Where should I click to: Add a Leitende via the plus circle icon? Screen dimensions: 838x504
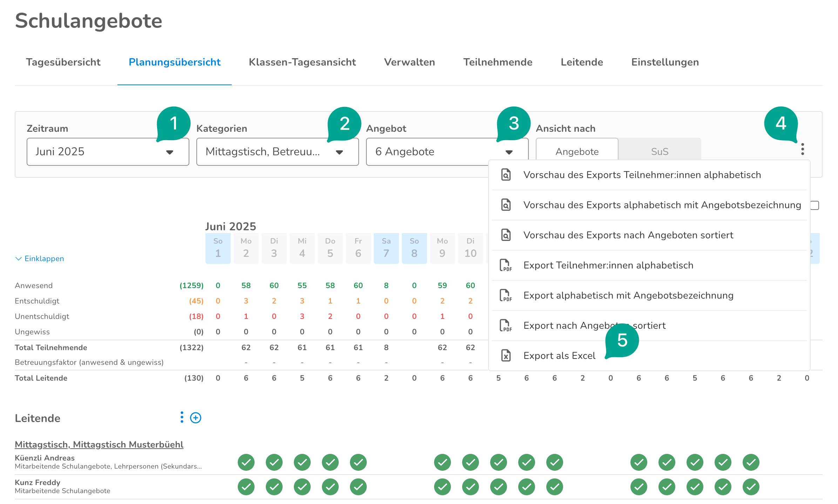(x=195, y=417)
